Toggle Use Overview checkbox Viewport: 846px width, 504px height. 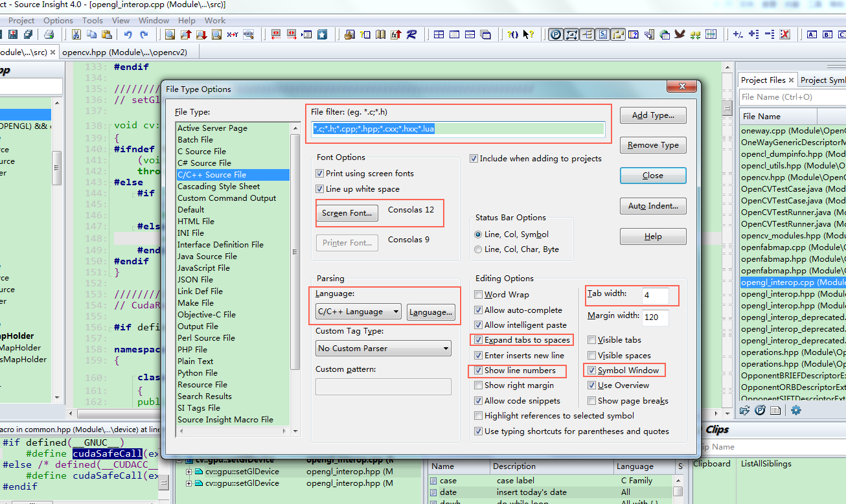tap(592, 385)
